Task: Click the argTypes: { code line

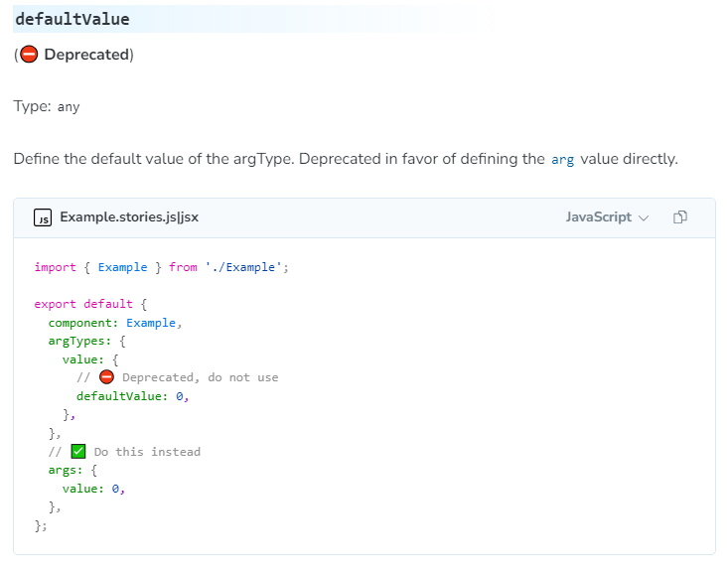Action: point(86,341)
